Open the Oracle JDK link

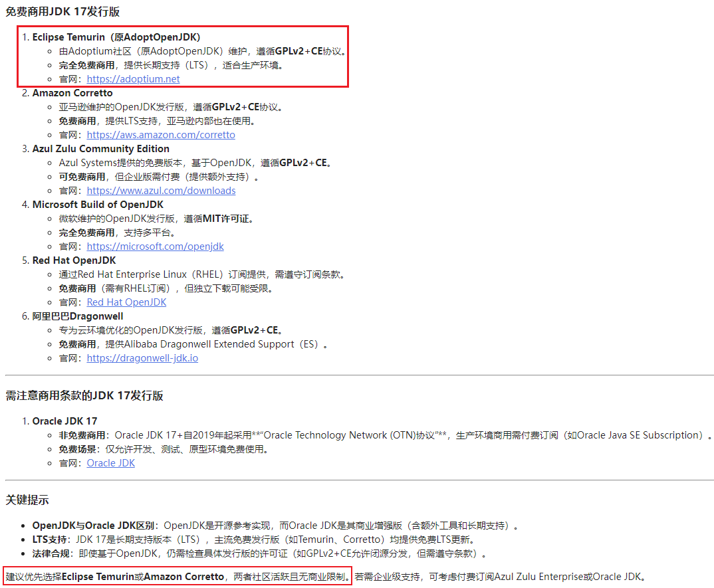point(110,462)
